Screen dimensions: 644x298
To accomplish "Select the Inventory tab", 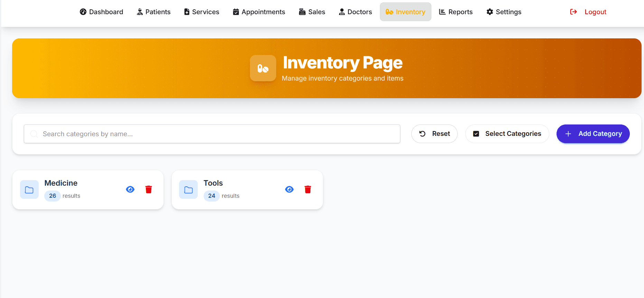I will coord(405,12).
